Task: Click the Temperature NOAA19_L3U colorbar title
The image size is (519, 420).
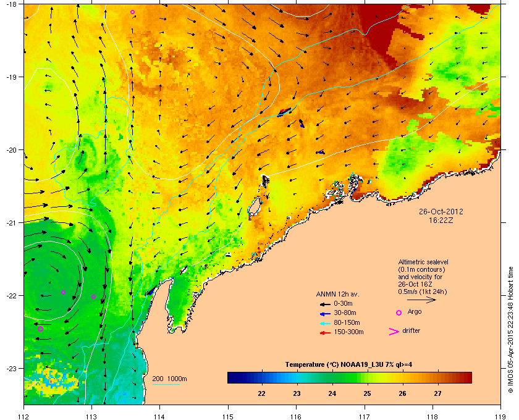Action: click(x=348, y=365)
